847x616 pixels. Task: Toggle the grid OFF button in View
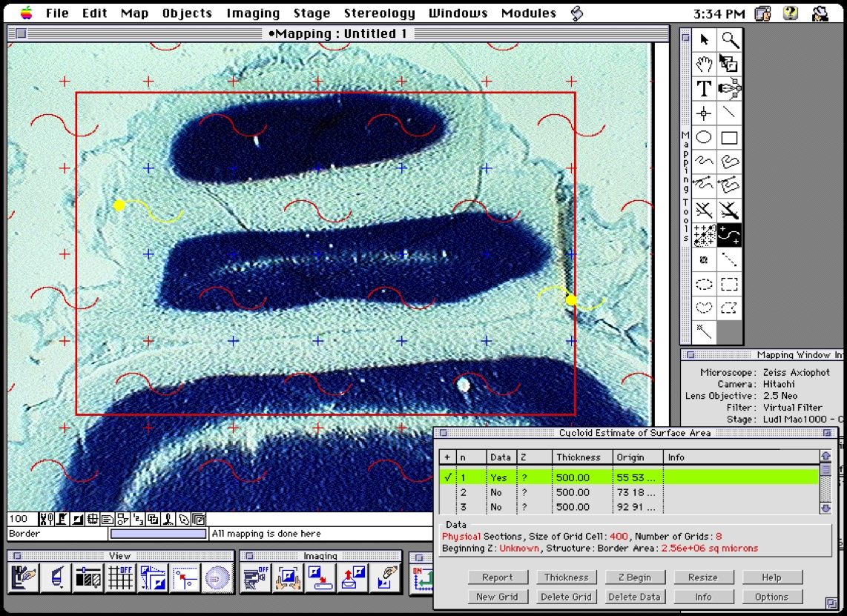point(120,577)
